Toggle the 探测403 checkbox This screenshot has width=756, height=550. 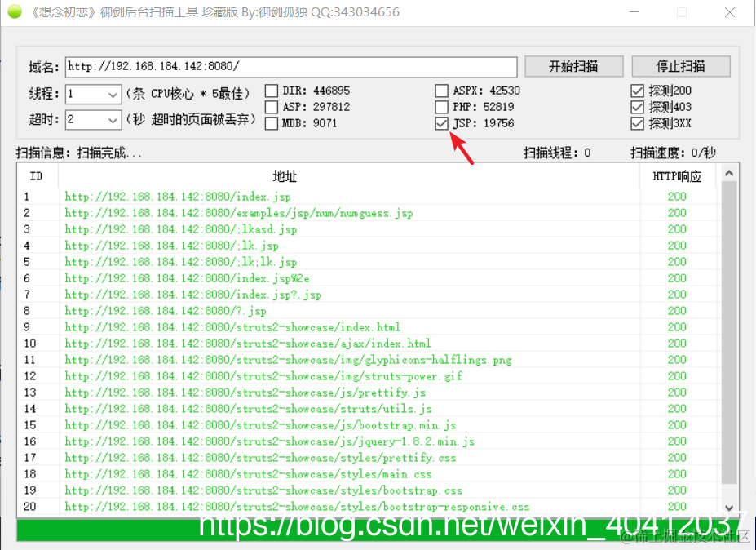click(x=638, y=107)
